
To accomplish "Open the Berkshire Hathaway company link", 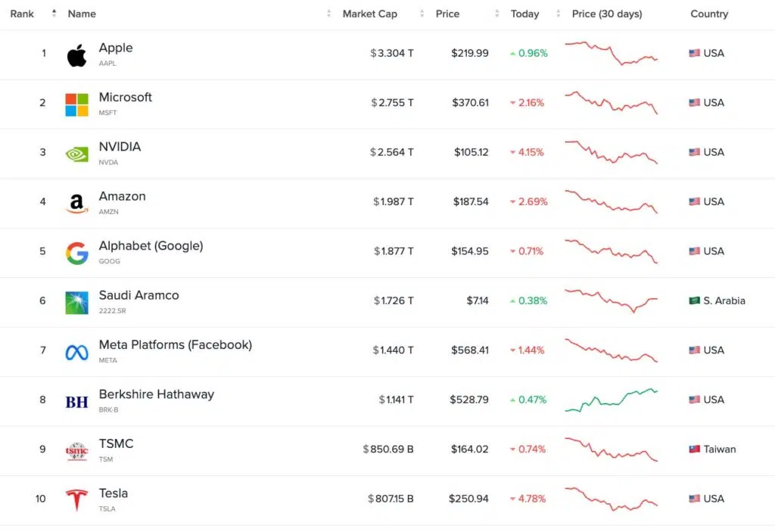I will click(156, 394).
